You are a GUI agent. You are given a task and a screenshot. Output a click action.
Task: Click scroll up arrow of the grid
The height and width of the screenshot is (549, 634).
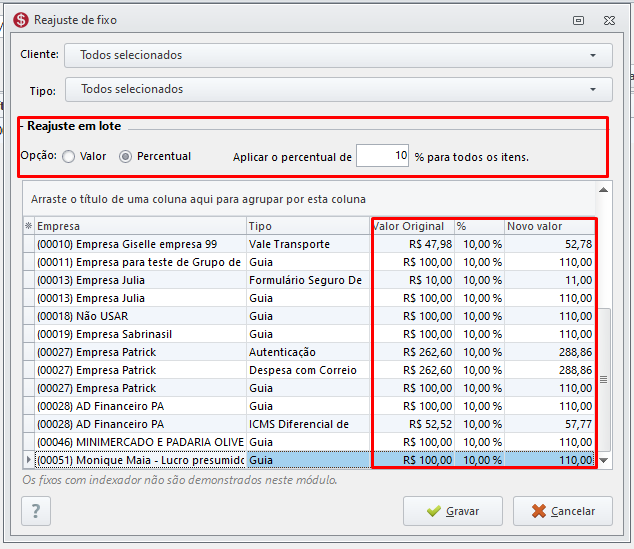click(603, 190)
